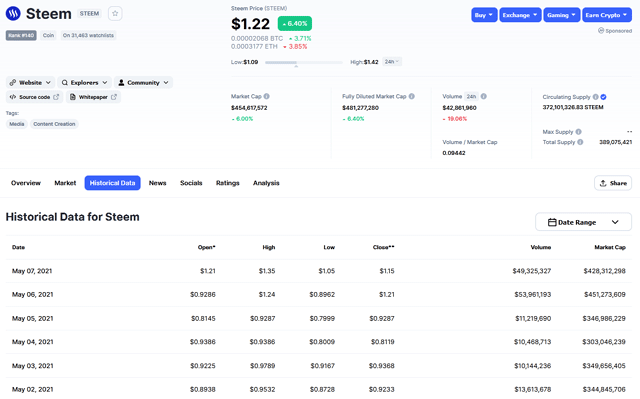
Task: Open the Whitepaper link
Action: click(93, 97)
